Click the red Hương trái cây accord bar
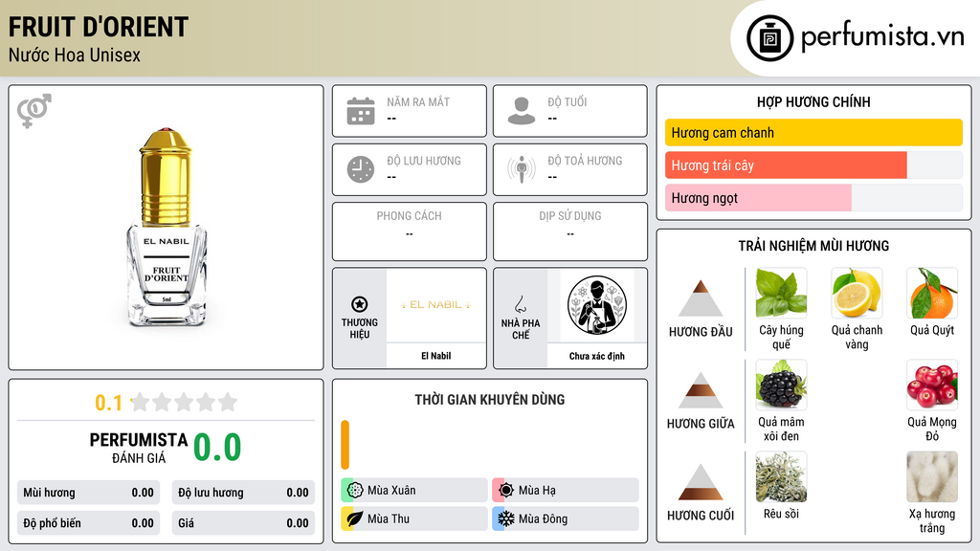 pos(786,165)
